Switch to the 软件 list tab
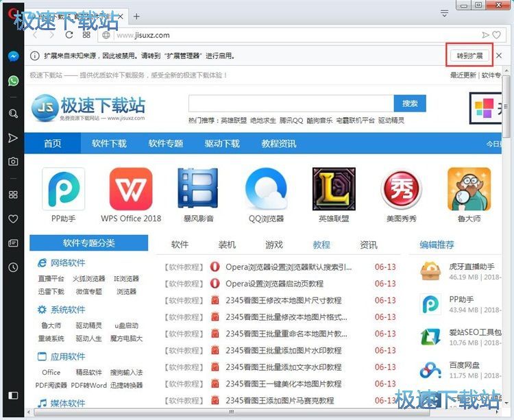514x420 pixels. [x=180, y=245]
